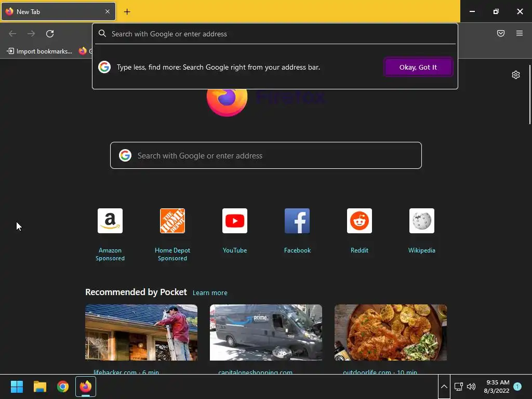Open the Reddit shortcut tile
The image size is (532, 399).
pyautogui.click(x=360, y=221)
